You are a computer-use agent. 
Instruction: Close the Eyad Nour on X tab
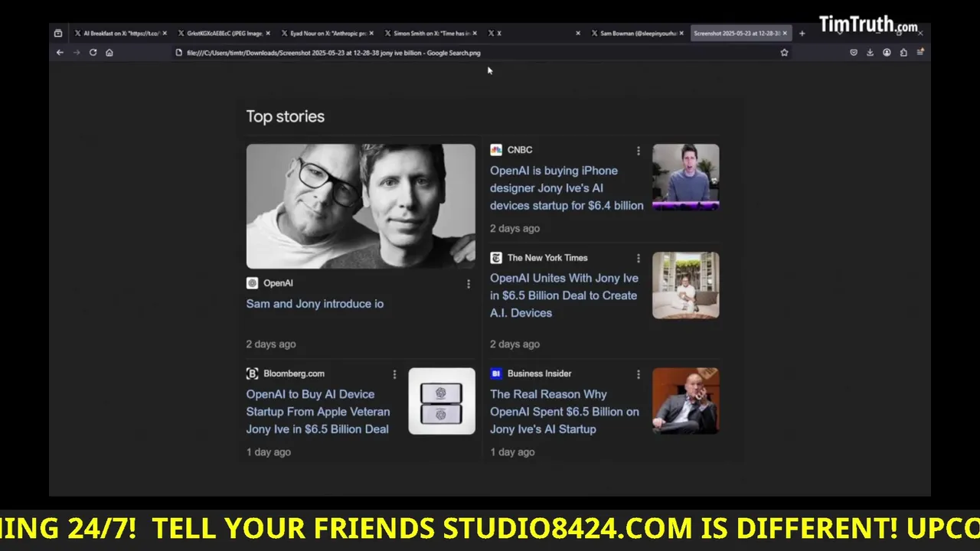[x=371, y=33]
